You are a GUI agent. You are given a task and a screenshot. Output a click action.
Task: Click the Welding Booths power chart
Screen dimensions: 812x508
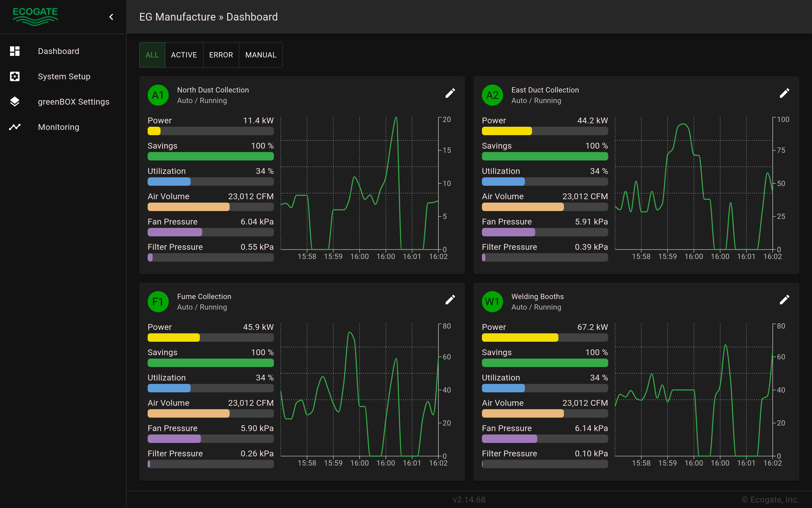700,395
